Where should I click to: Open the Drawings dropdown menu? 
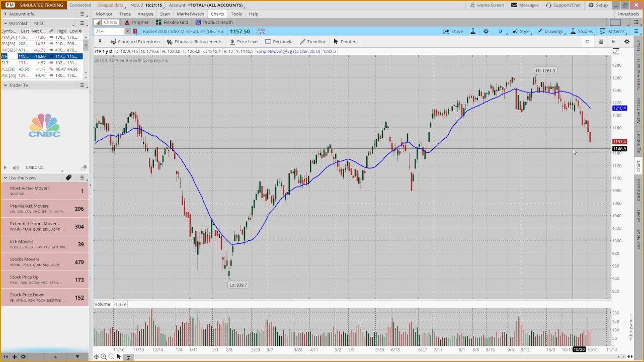tap(550, 31)
